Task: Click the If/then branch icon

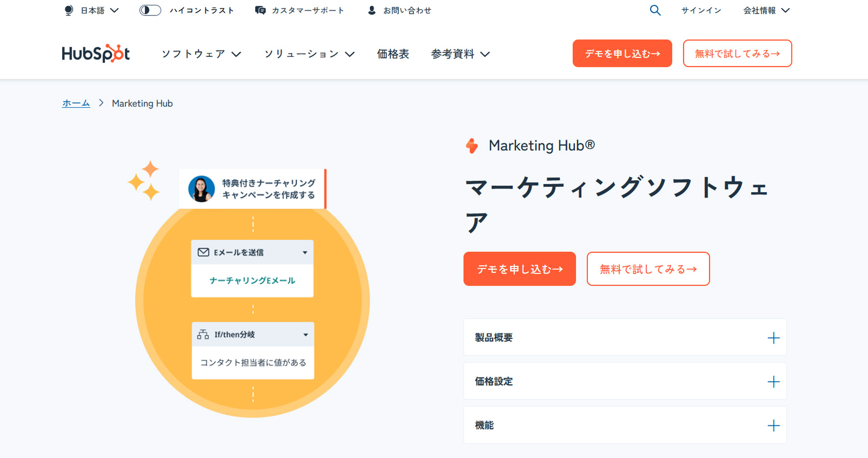Action: point(203,334)
